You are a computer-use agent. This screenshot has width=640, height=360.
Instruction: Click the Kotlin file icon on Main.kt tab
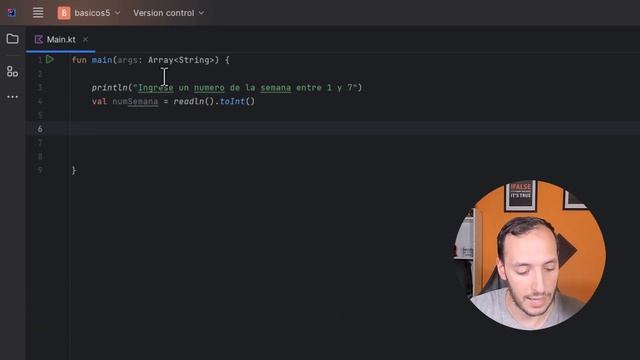pyautogui.click(x=39, y=39)
